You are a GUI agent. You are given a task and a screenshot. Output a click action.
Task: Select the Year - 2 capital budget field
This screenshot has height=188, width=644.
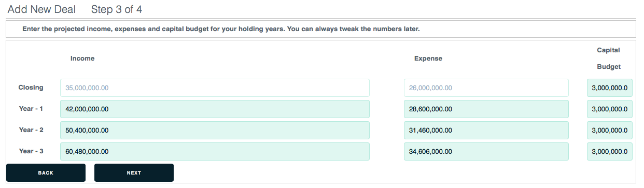coord(610,130)
